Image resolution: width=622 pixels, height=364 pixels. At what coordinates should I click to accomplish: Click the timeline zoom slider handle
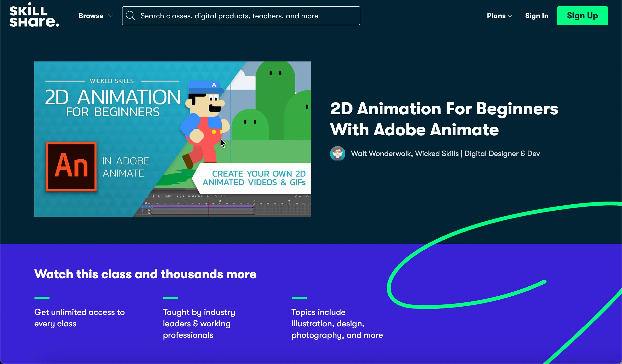click(x=307, y=196)
